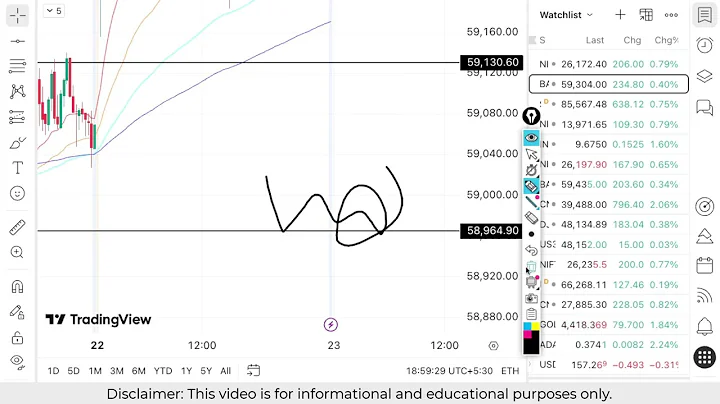Open the Watchlist dropdown menu
The width and height of the screenshot is (720, 404).
tap(566, 15)
